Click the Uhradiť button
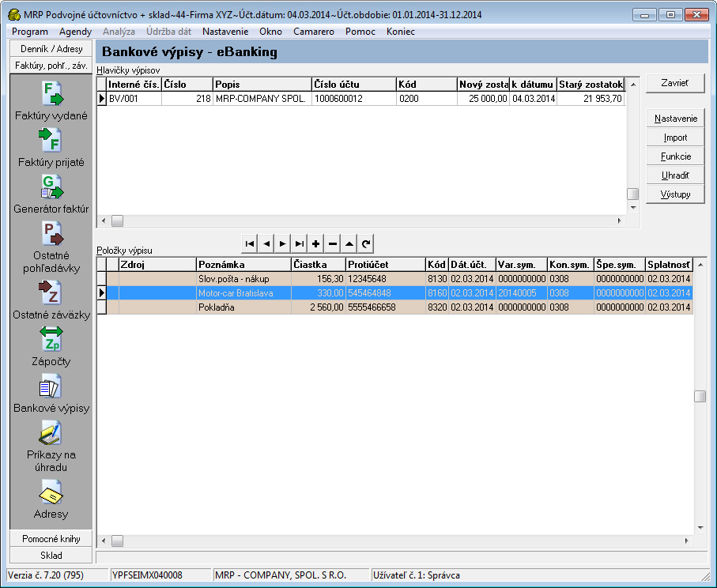Image resolution: width=717 pixels, height=588 pixels. pos(675,175)
